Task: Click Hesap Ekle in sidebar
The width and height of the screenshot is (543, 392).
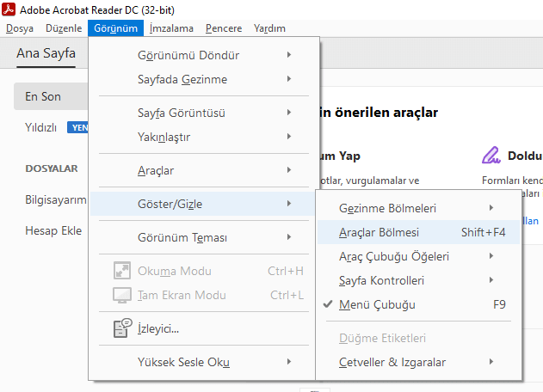Action: 53,230
